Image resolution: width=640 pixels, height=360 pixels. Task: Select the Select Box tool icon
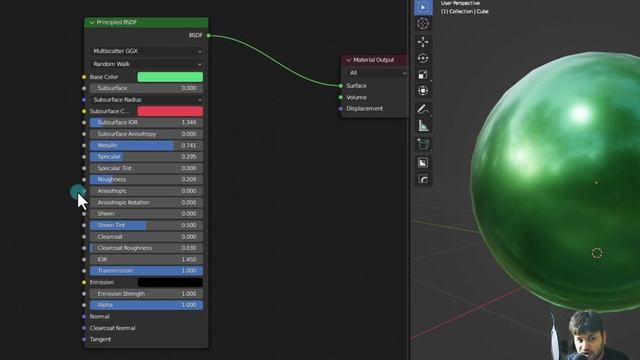[x=423, y=7]
